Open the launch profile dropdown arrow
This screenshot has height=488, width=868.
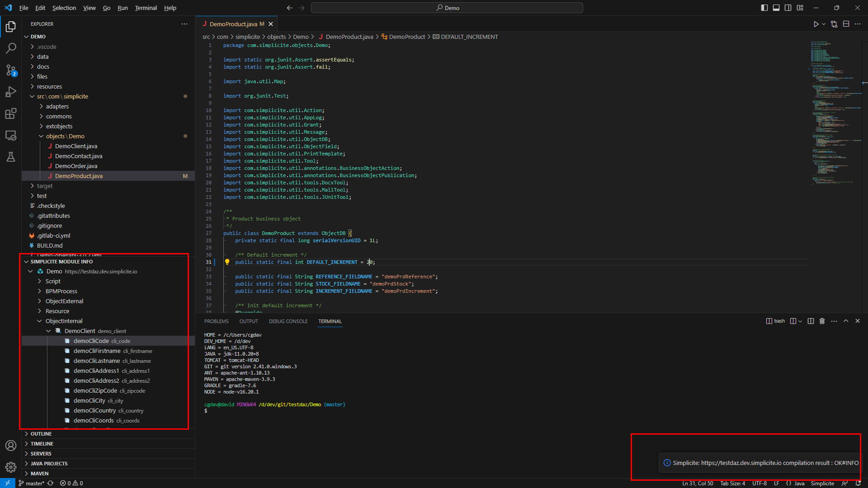tap(800, 321)
